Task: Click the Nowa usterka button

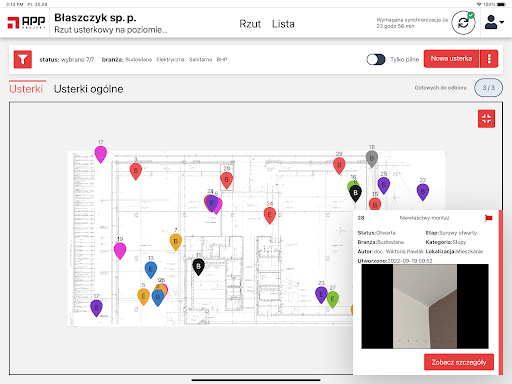Action: pos(451,59)
